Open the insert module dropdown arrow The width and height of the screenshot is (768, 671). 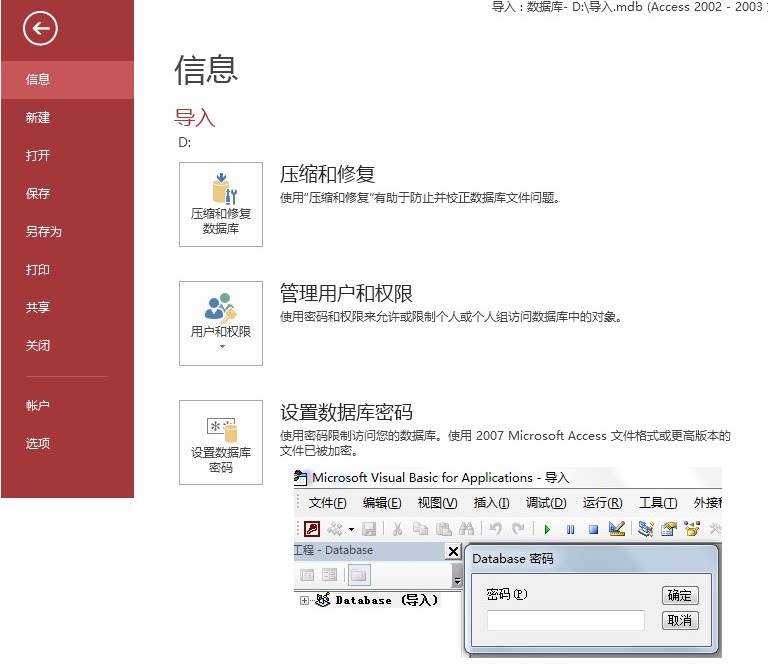tap(351, 529)
